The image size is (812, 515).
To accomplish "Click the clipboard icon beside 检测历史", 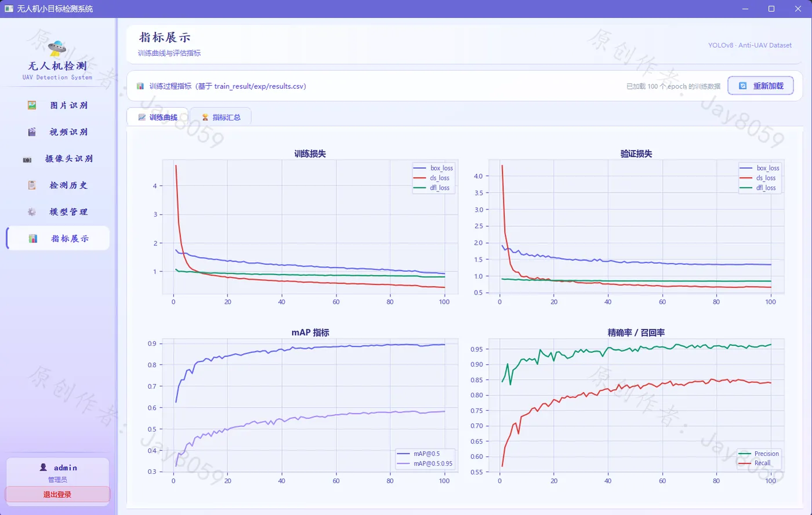I will coord(32,185).
